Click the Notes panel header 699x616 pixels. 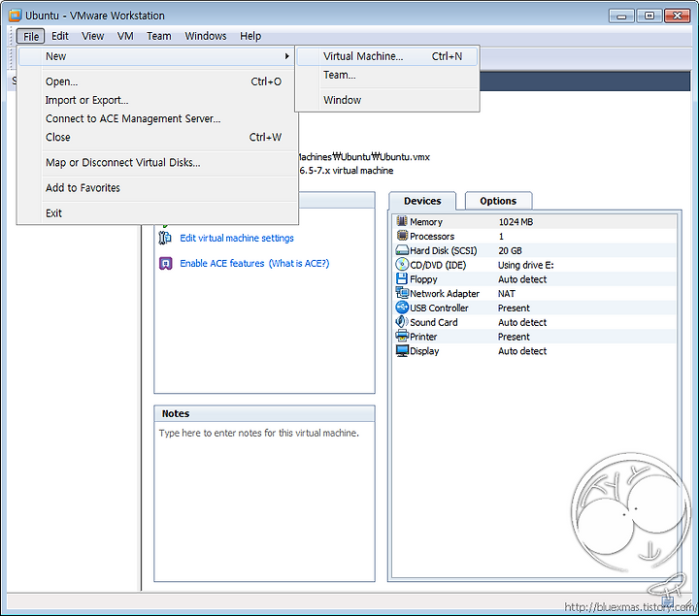(264, 413)
